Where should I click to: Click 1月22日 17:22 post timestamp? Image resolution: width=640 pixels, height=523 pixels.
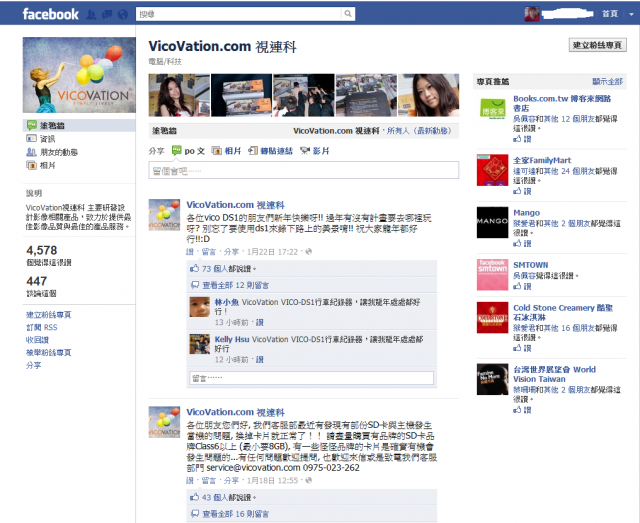coord(272,252)
